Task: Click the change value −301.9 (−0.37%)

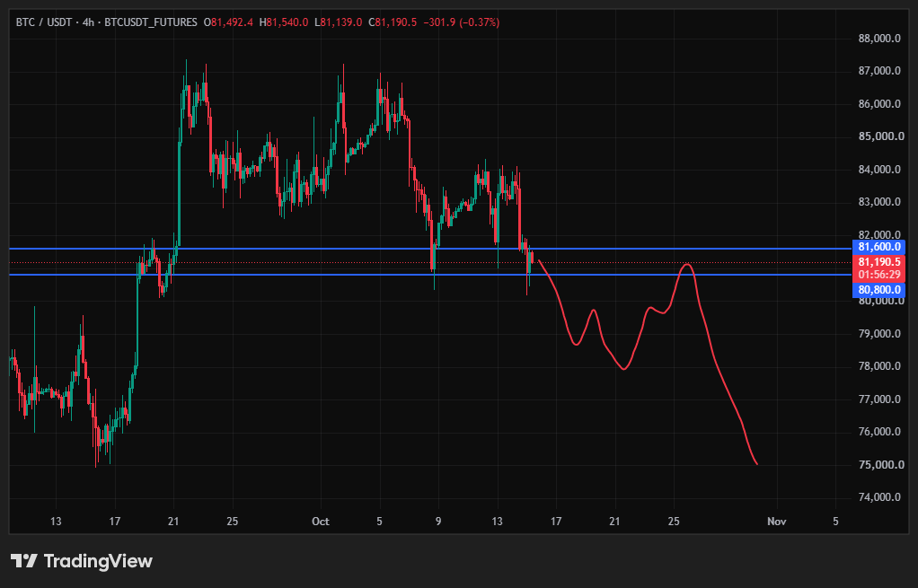Action: click(x=462, y=22)
